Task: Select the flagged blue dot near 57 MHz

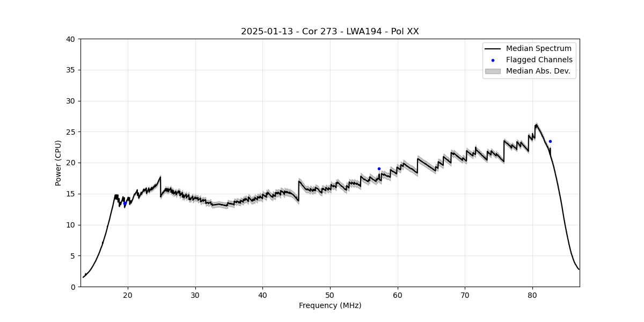Action: pyautogui.click(x=379, y=169)
